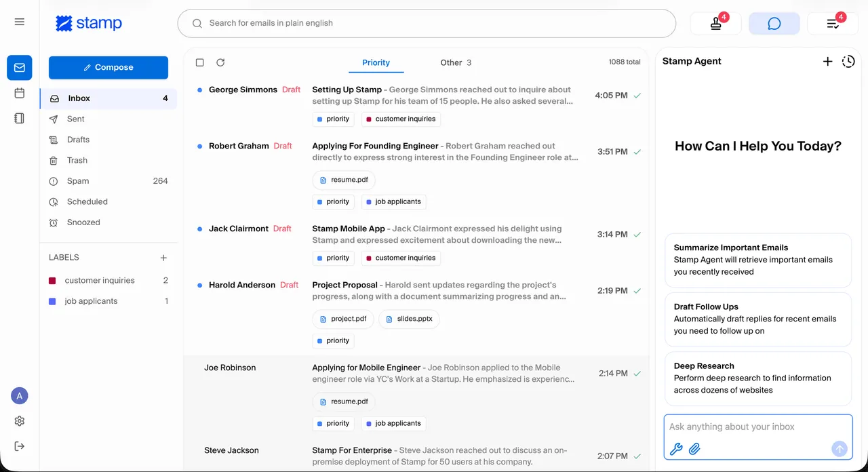Screen dimensions: 868x472
Task: Click customer inquiries tag on Jack Clairmont email
Action: coord(400,258)
